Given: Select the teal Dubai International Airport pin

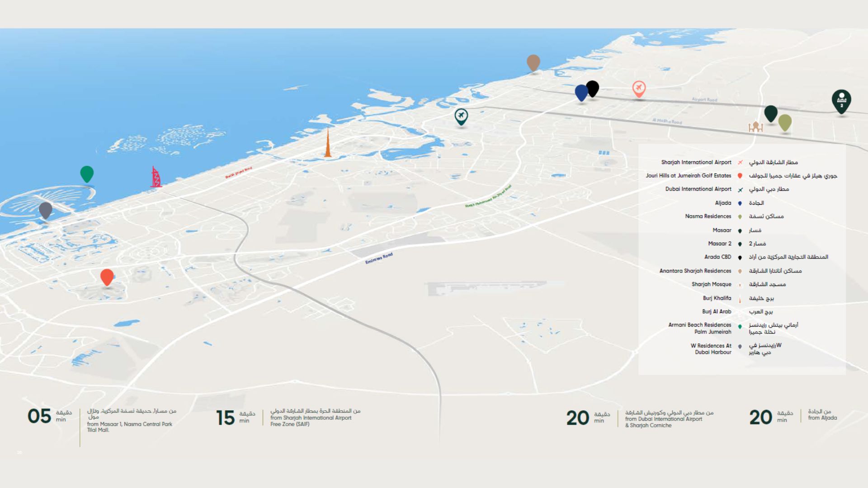Looking at the screenshot, I should pos(461,116).
